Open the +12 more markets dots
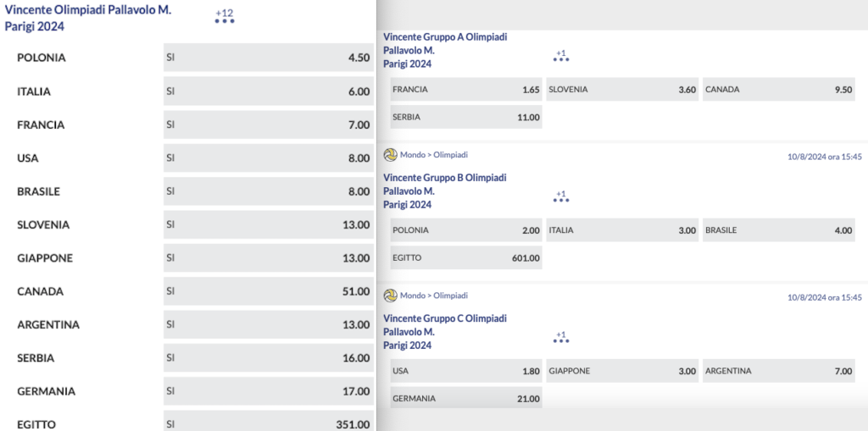 pos(225,17)
